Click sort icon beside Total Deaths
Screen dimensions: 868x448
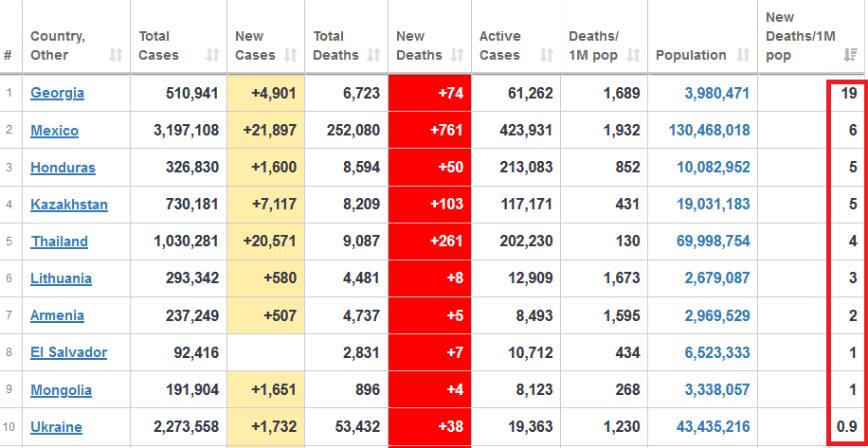(373, 56)
